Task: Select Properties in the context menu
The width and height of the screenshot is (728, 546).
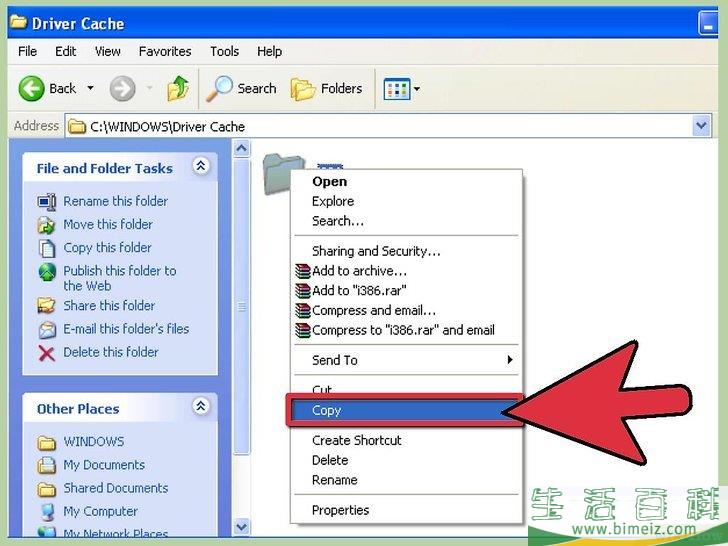Action: click(340, 510)
